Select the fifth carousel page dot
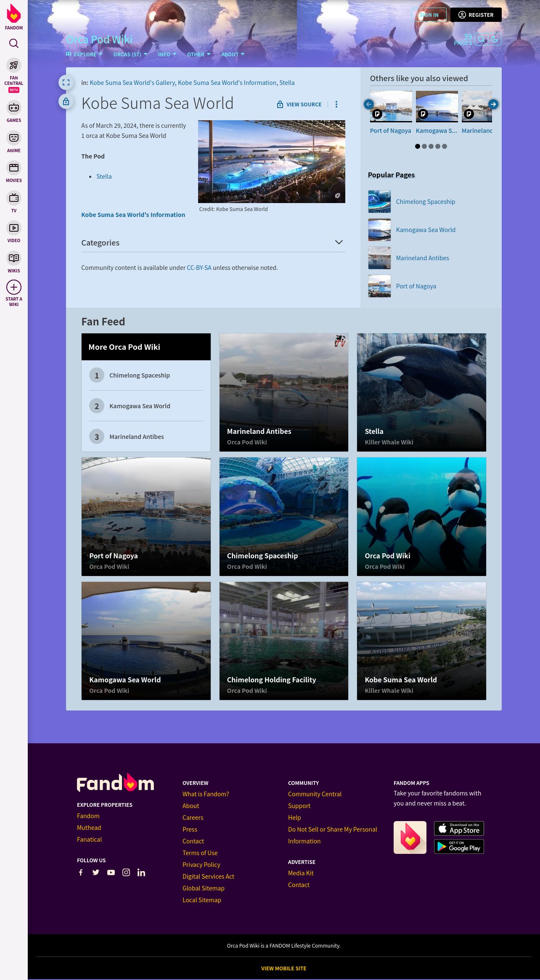 point(445,146)
